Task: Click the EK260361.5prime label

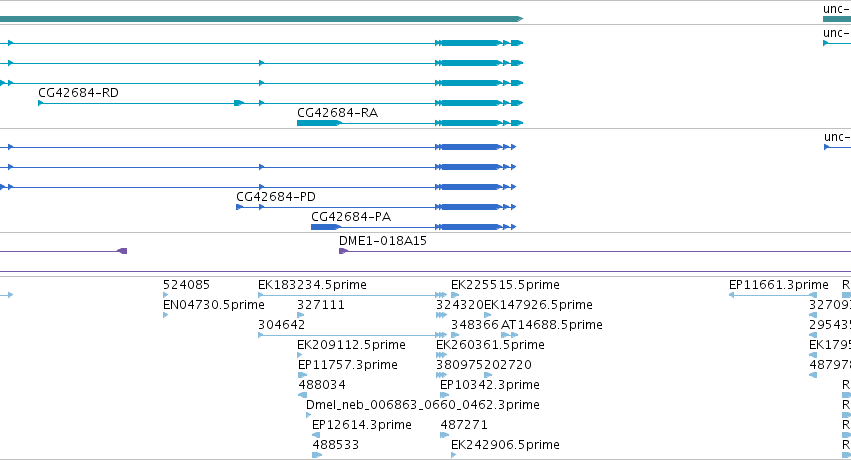Action: (x=490, y=345)
